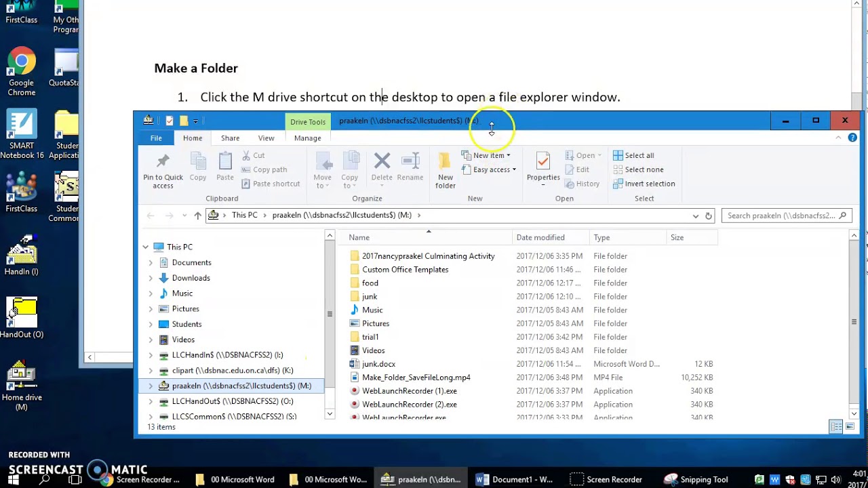Click the Help question mark icon
This screenshot has height=488, width=868.
852,138
